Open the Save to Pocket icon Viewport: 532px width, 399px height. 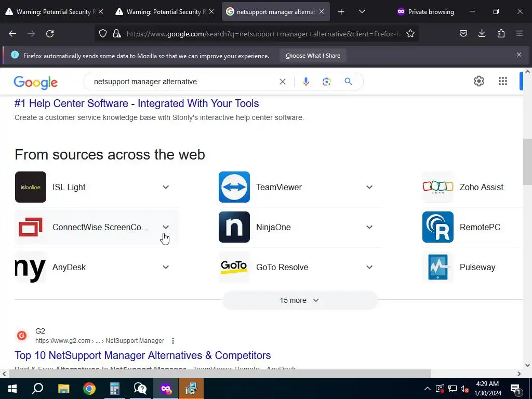463,33
